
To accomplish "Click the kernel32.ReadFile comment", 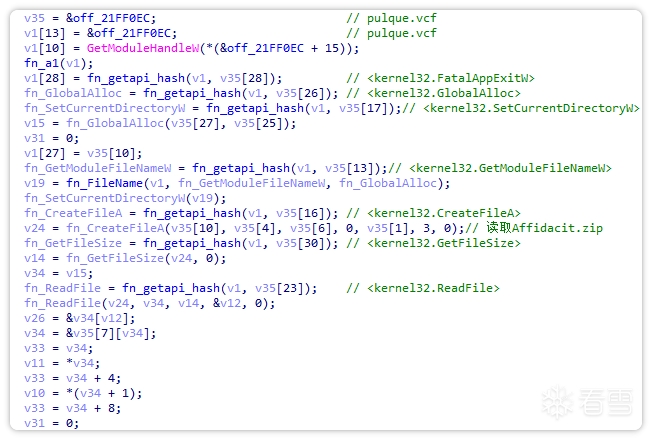I will point(423,288).
